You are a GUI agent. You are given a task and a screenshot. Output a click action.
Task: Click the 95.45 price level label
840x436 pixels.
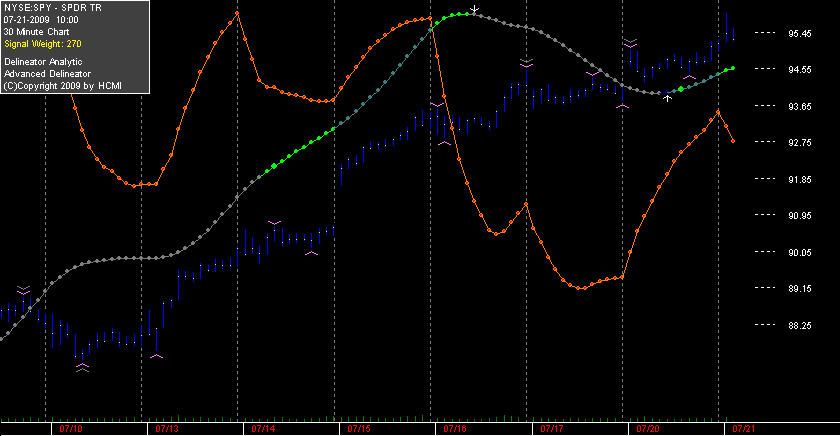799,33
